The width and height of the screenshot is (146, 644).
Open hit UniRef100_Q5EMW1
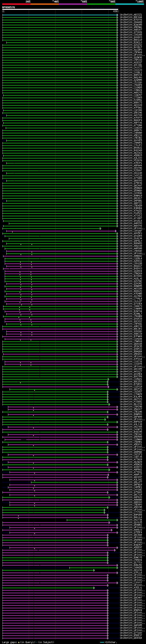click(x=131, y=27)
